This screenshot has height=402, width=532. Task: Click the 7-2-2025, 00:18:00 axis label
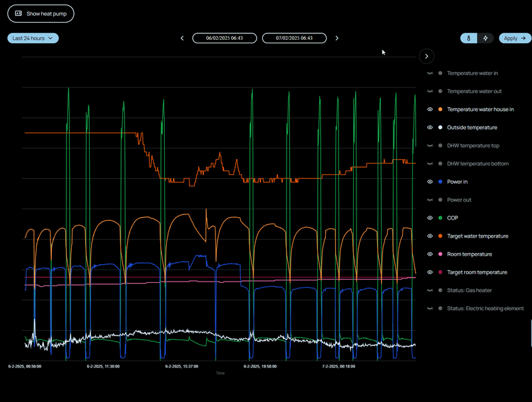338,366
